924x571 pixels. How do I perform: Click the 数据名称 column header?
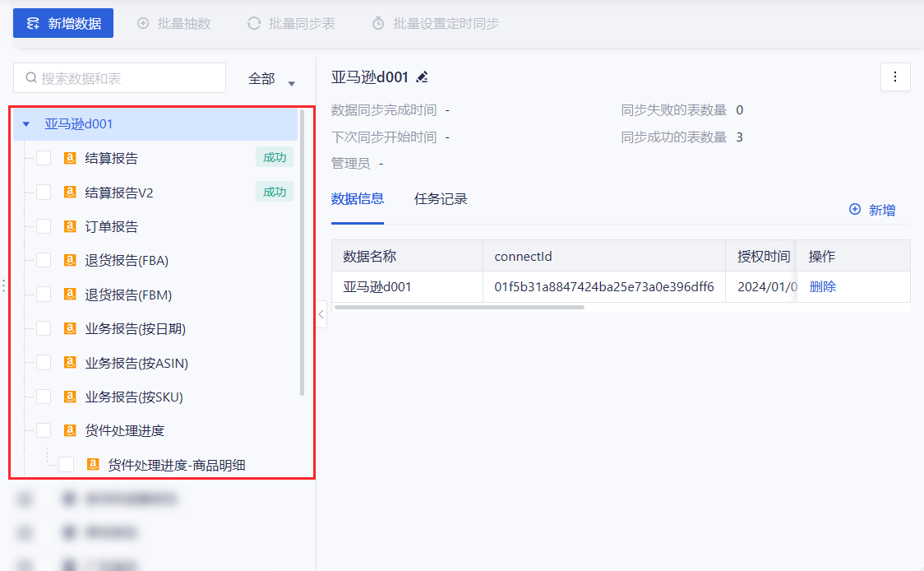click(x=407, y=256)
